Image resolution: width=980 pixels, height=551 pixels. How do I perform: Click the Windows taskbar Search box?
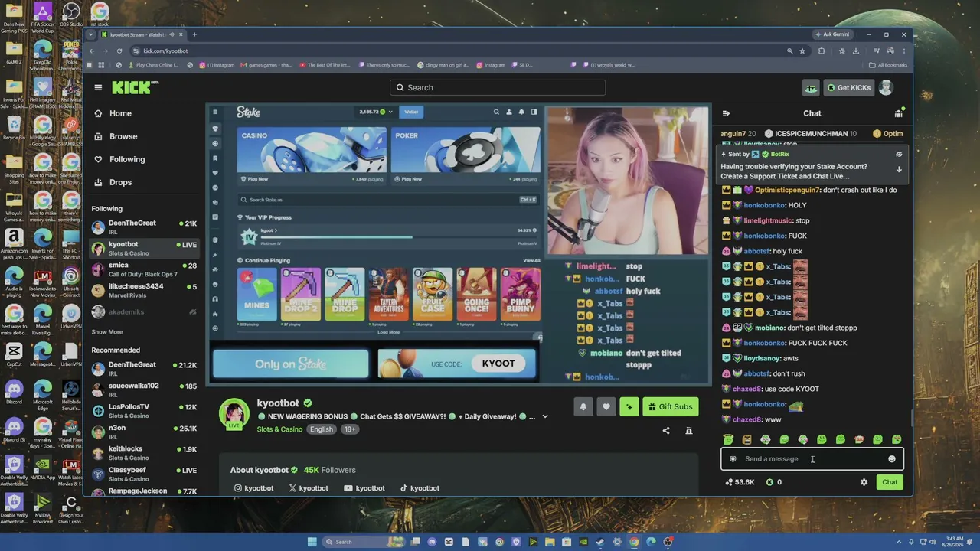tap(357, 542)
